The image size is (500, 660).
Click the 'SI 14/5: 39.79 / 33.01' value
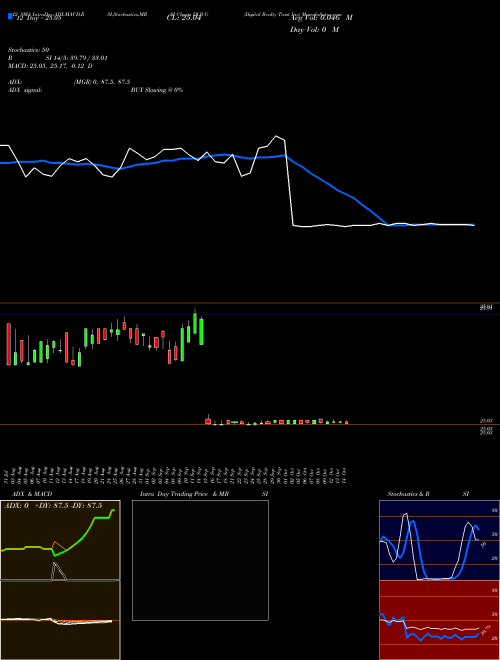77,58
